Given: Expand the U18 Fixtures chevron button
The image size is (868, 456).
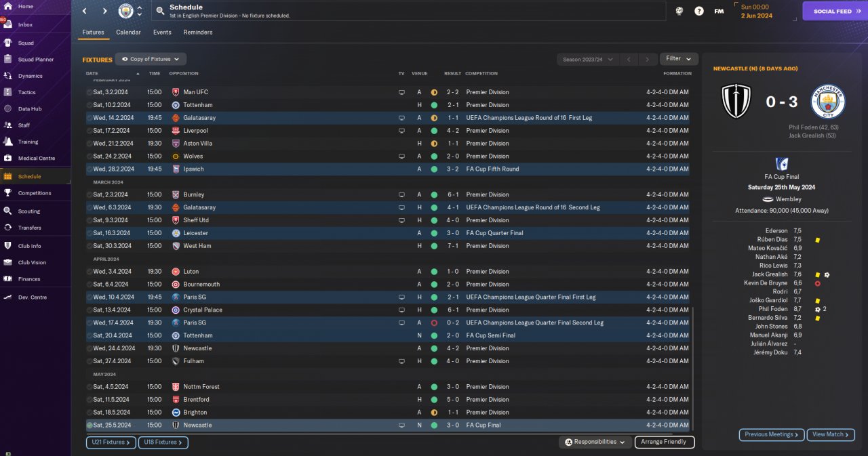Looking at the screenshot, I should (163, 442).
